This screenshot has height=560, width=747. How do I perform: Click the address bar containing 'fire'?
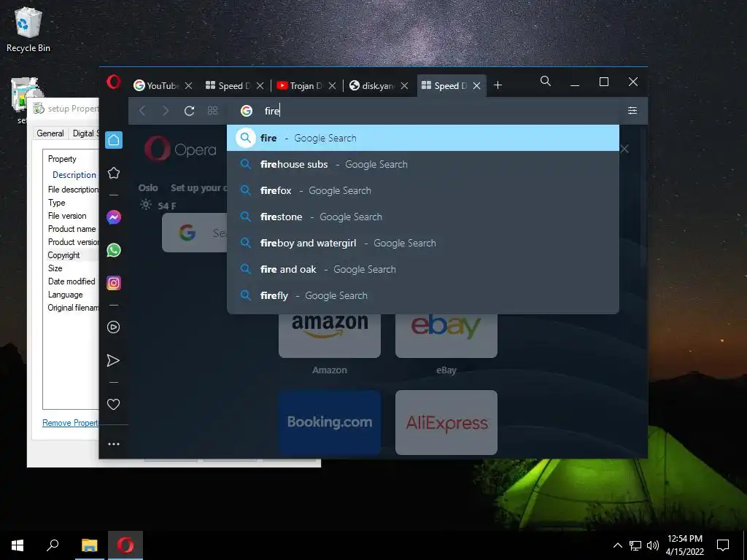(x=424, y=111)
